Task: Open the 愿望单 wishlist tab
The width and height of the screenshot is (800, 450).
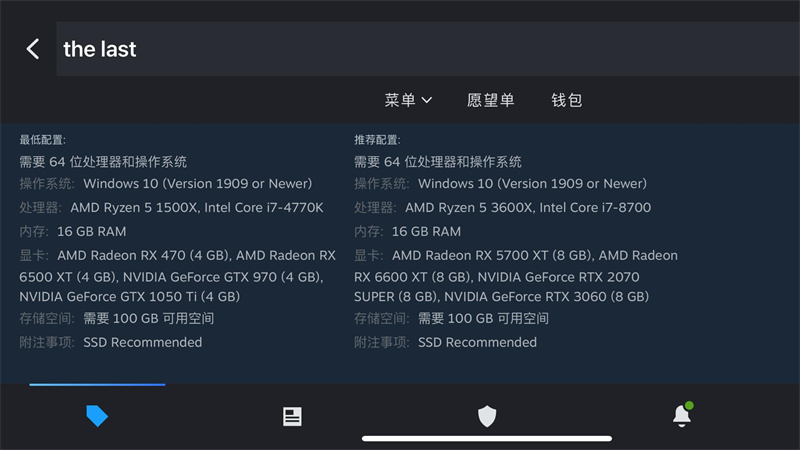Action: tap(490, 100)
